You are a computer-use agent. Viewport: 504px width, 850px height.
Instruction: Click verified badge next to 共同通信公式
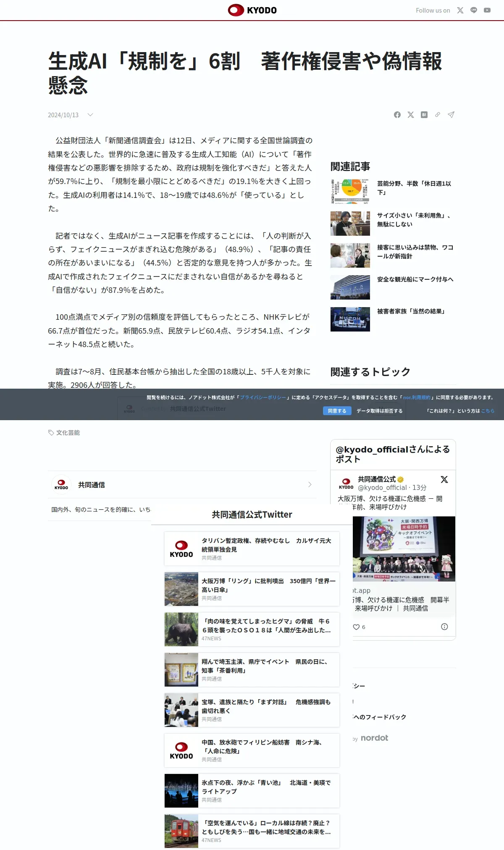(x=401, y=479)
